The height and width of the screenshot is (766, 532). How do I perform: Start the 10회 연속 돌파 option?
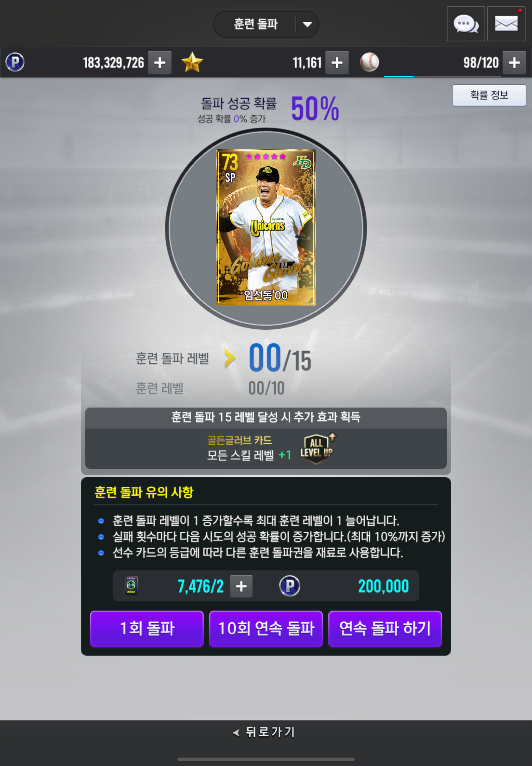pos(266,629)
